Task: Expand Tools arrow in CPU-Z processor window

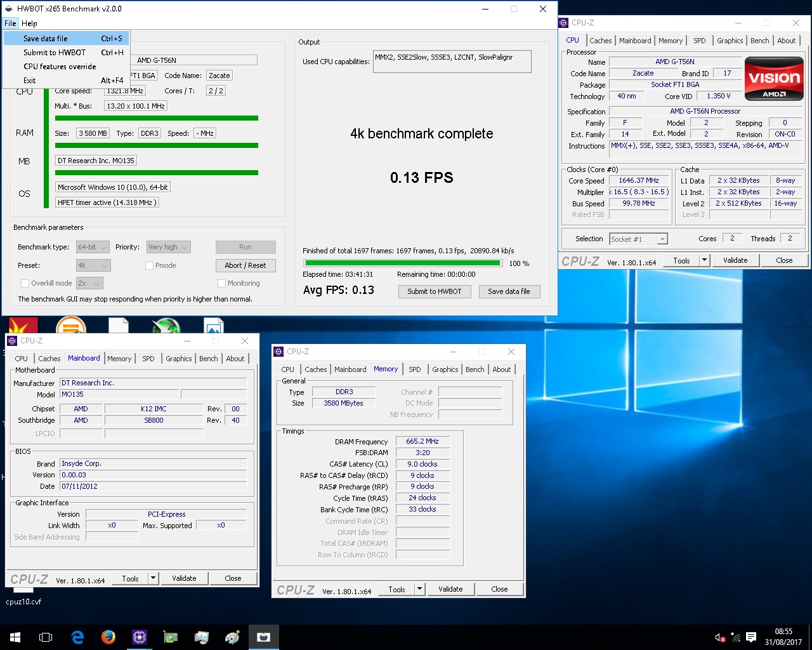Action: (704, 260)
